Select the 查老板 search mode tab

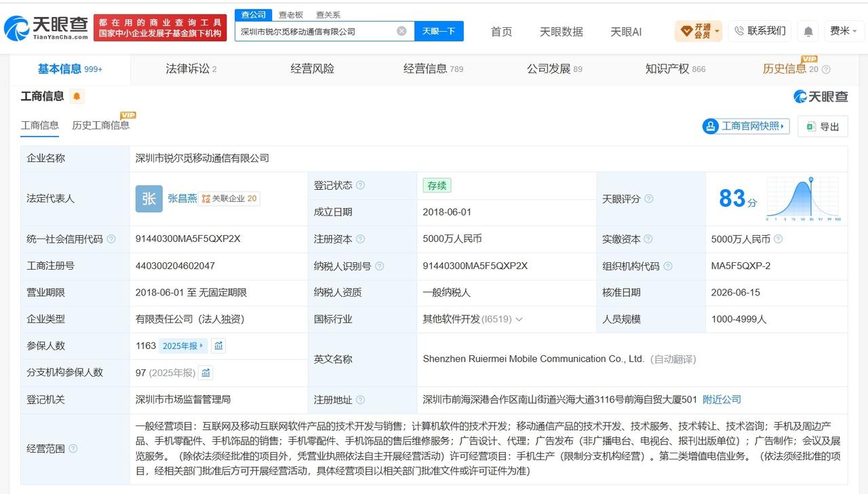pyautogui.click(x=291, y=15)
